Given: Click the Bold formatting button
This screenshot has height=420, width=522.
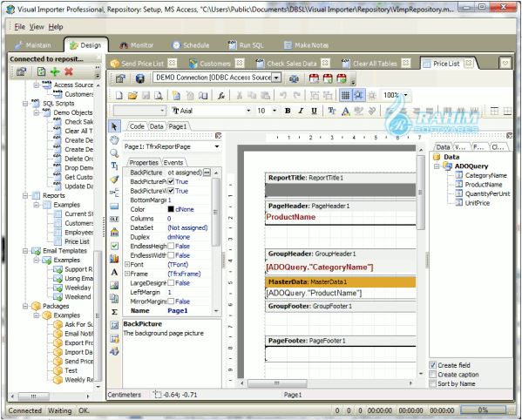Looking at the screenshot, I should pyautogui.click(x=288, y=111).
